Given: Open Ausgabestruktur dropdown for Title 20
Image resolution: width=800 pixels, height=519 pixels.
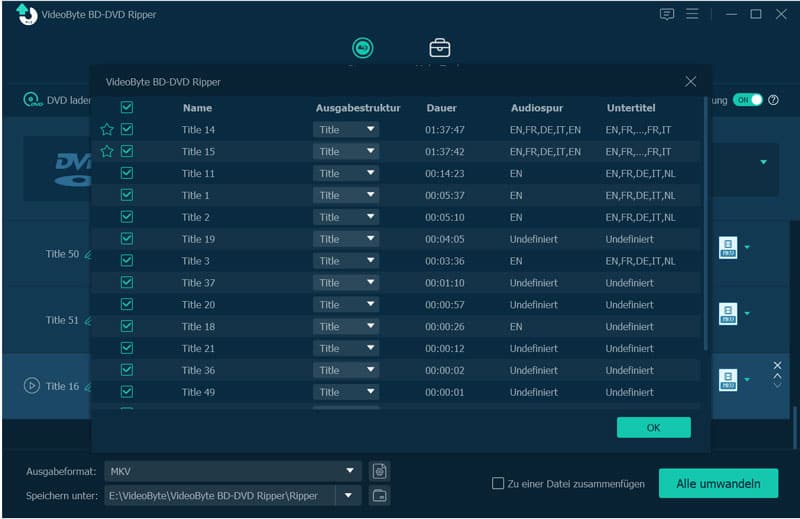Looking at the screenshot, I should (x=346, y=305).
